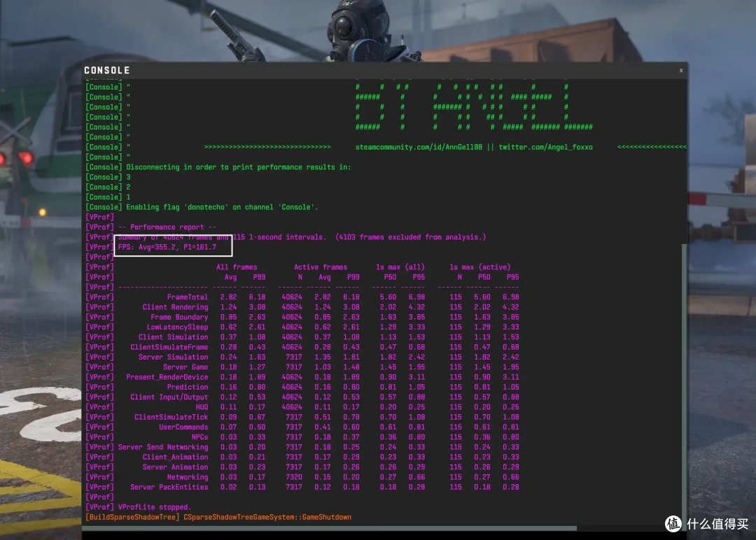The width and height of the screenshot is (756, 540).
Task: Click the Server Send Networking row label
Action: (x=163, y=447)
